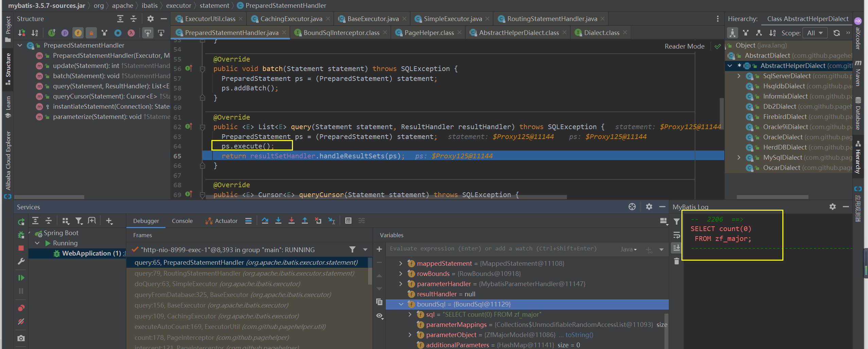
Task: Toggle Autoscroll to Source in Structure
Action: 147,33
